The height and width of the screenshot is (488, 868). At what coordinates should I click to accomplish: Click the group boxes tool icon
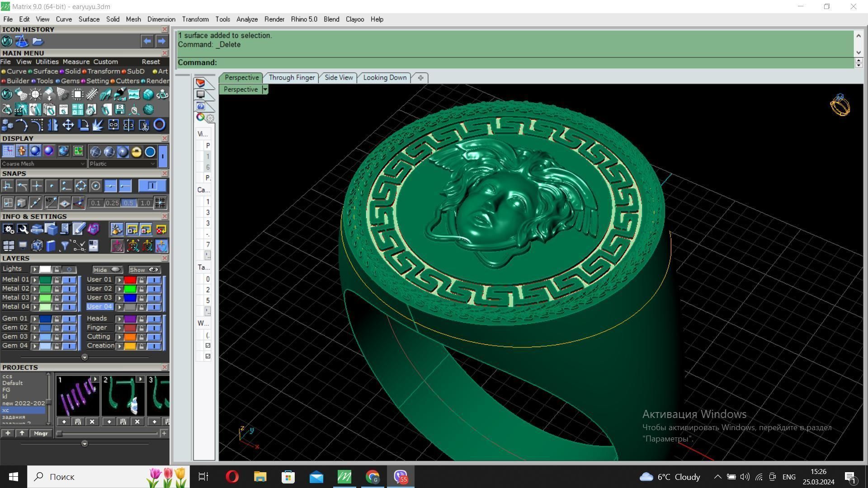(7, 125)
